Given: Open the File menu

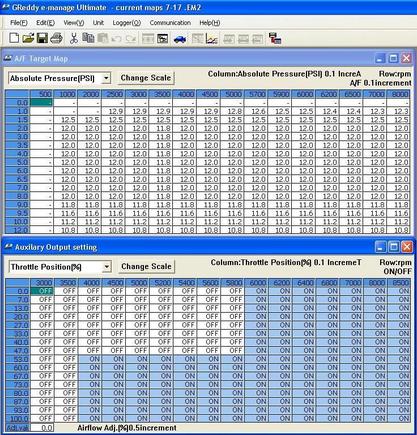Looking at the screenshot, I should 19,23.
